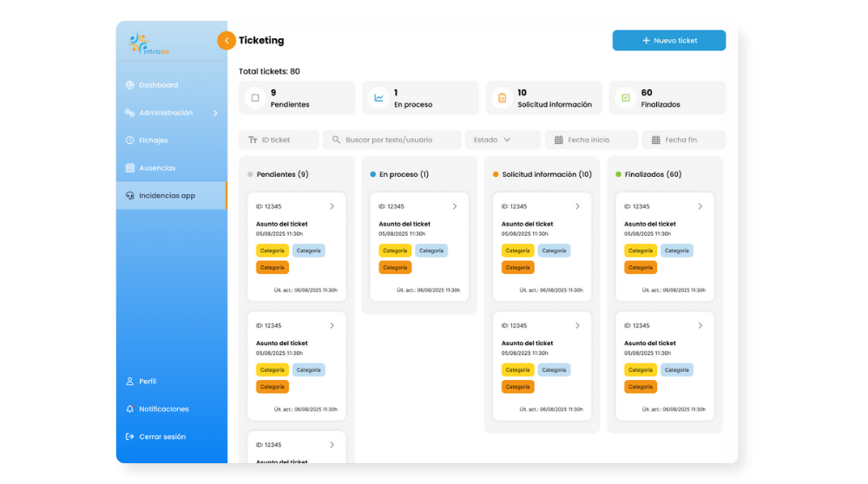Open the first Solicitud información ticket arrow
The width and height of the screenshot is (868, 484).
pyautogui.click(x=577, y=206)
